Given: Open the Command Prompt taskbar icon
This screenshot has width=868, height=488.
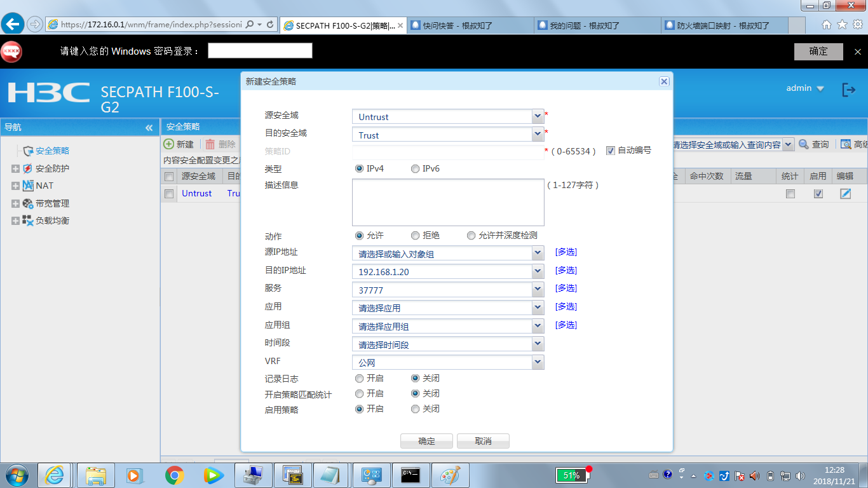Looking at the screenshot, I should pyautogui.click(x=410, y=475).
